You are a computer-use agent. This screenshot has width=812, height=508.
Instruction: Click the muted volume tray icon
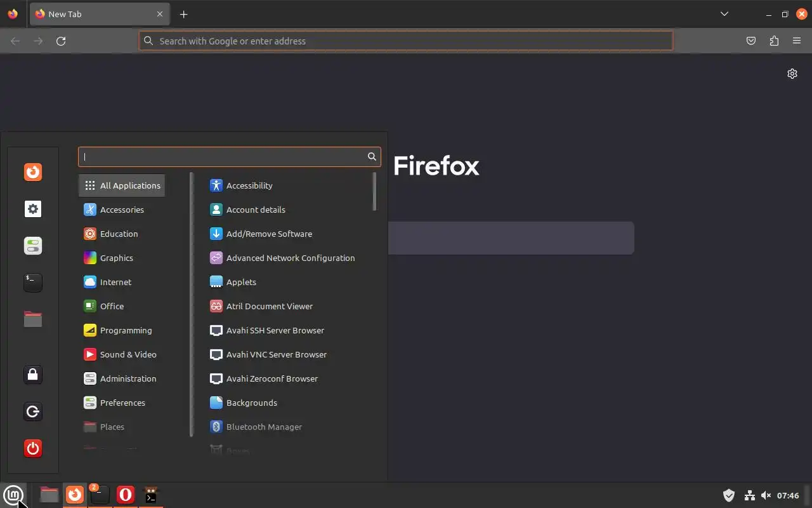pos(766,495)
